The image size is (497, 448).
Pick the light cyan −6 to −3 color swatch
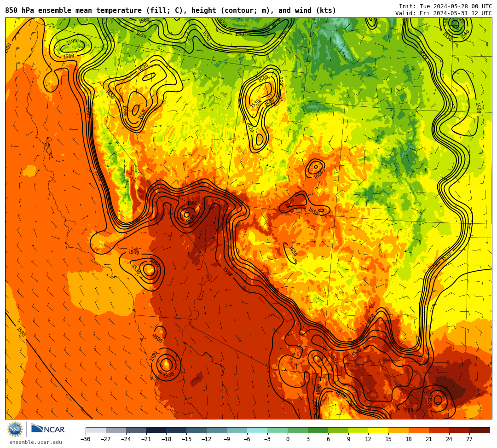coord(257,430)
